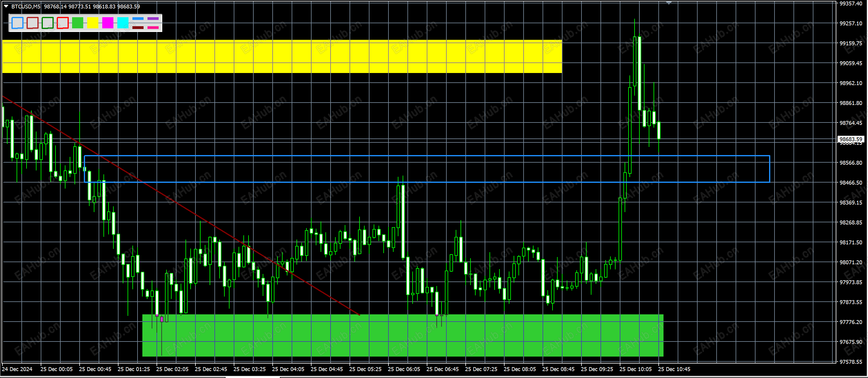Pick the filled green rectangle tool
This screenshot has height=378, width=868.
[78, 23]
